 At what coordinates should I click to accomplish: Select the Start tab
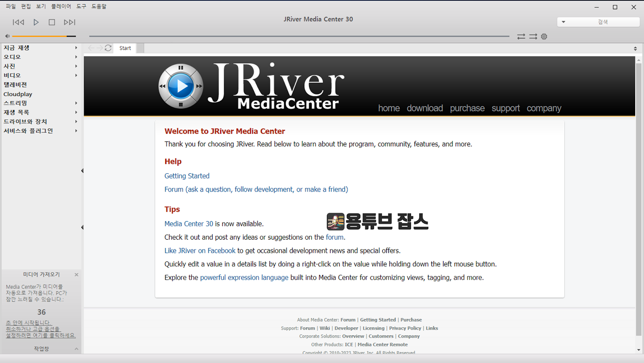coord(125,48)
